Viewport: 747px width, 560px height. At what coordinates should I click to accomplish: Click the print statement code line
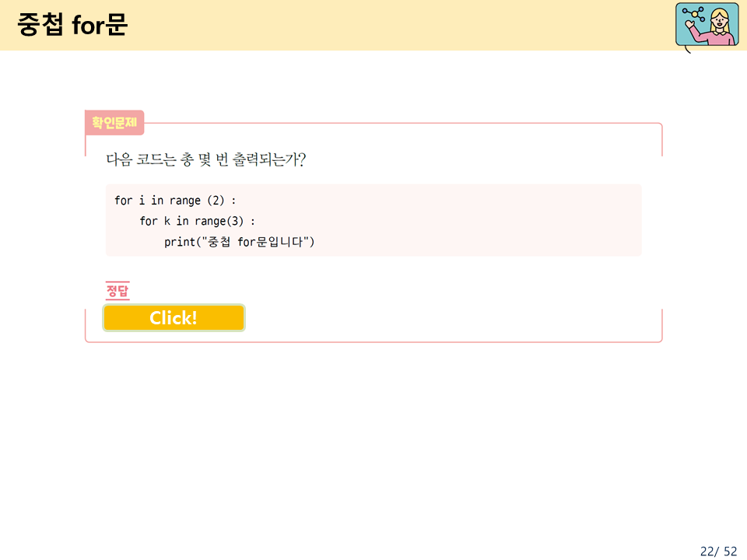pyautogui.click(x=239, y=242)
